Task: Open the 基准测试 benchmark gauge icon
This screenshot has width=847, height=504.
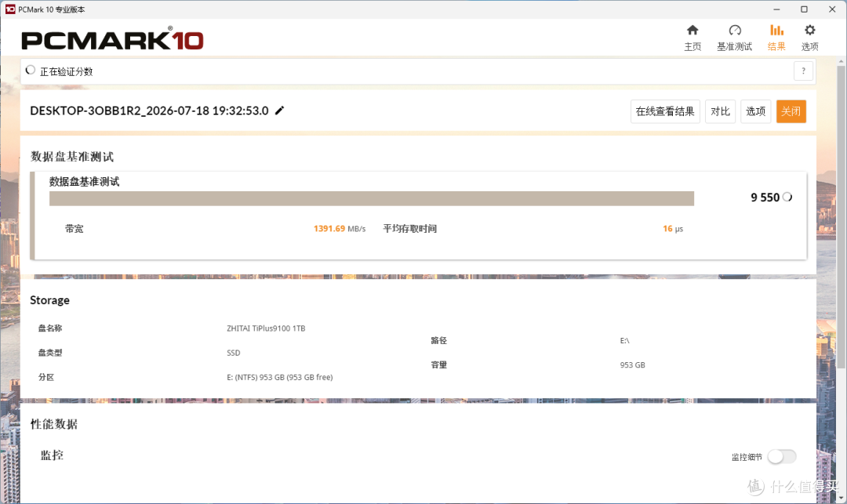Action: 735,31
